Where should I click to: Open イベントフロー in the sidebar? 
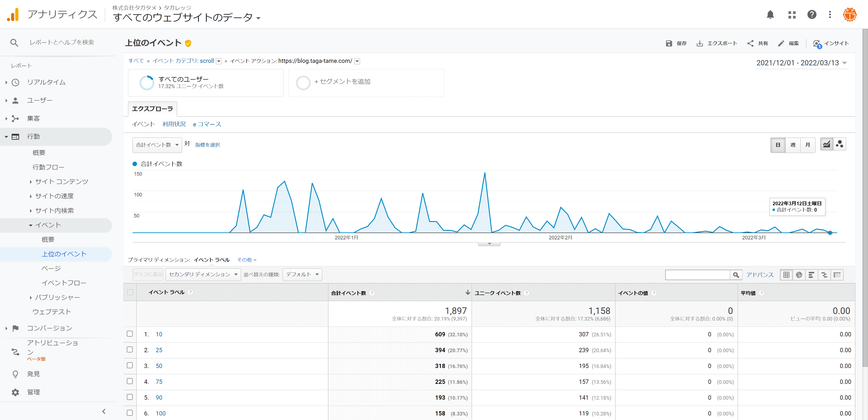click(x=64, y=283)
